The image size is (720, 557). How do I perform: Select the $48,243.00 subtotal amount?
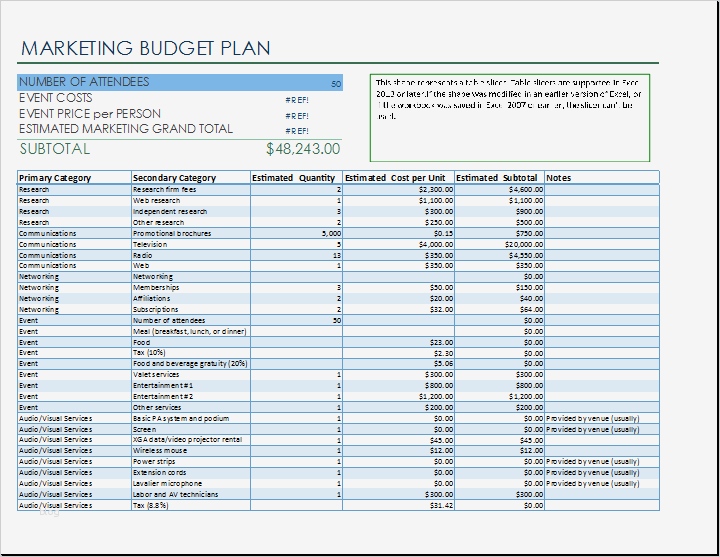tap(303, 149)
